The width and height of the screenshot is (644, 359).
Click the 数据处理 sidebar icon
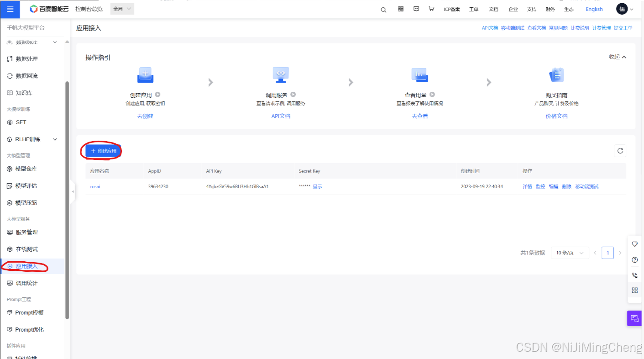pyautogui.click(x=10, y=59)
